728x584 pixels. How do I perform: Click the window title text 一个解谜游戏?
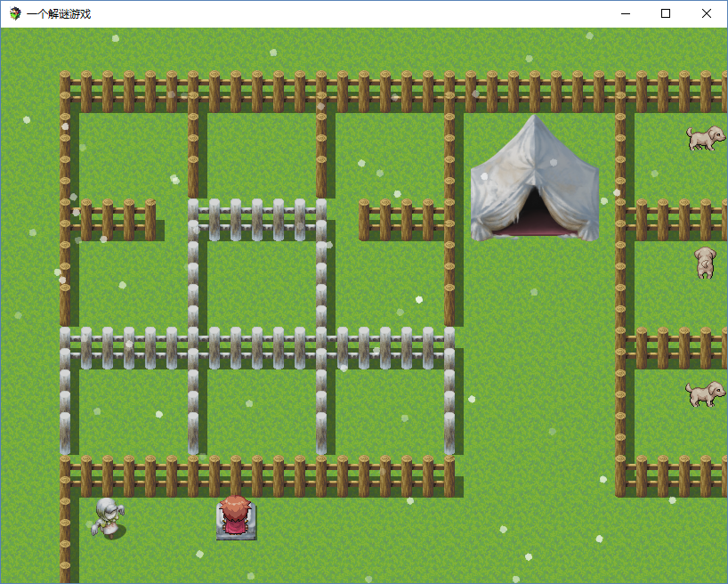point(59,14)
